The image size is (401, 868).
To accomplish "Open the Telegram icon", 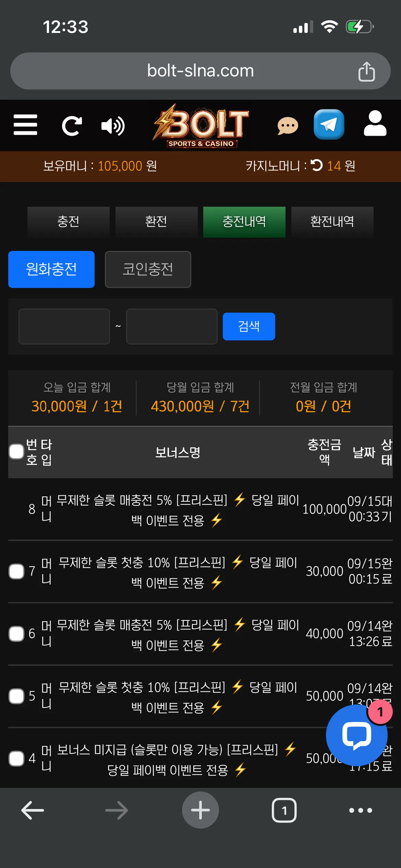I will [329, 124].
